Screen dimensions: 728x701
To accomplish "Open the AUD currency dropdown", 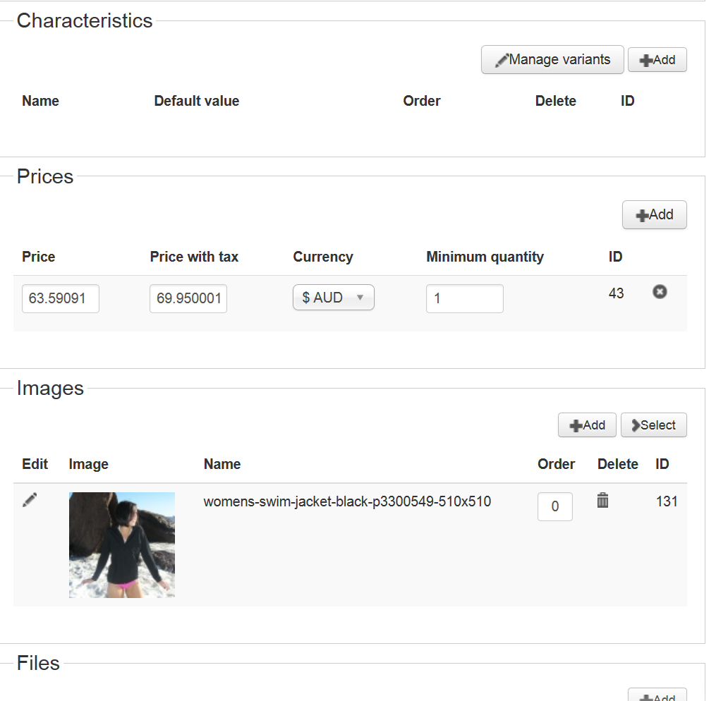I will (333, 298).
